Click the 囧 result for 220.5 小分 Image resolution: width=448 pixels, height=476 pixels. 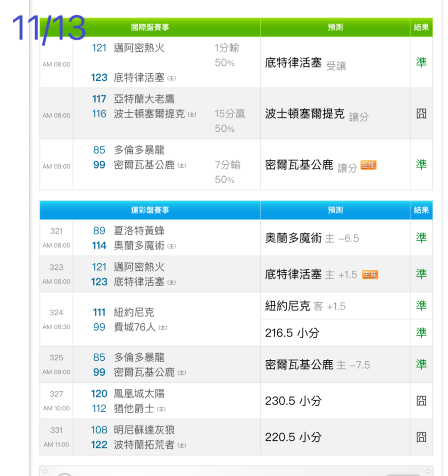click(421, 437)
